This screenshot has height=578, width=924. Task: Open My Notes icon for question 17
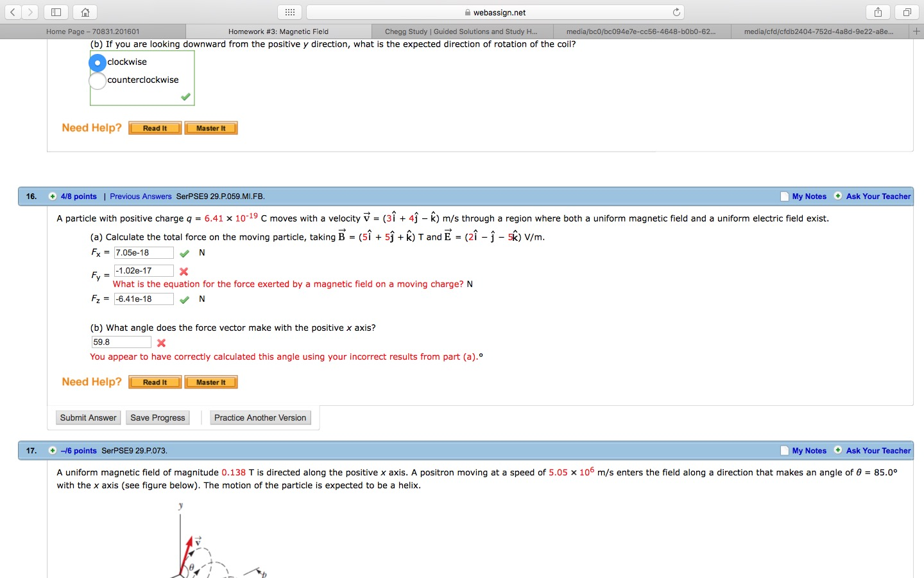tap(784, 451)
